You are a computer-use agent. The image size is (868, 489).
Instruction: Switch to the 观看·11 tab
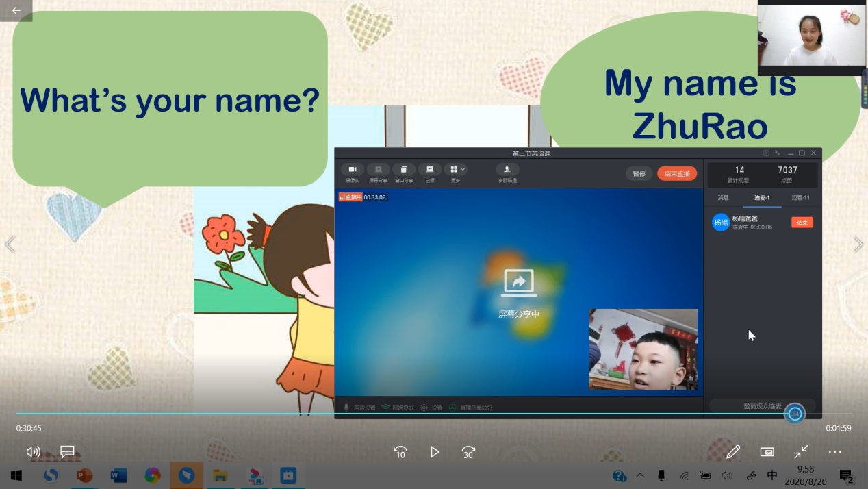pos(800,198)
